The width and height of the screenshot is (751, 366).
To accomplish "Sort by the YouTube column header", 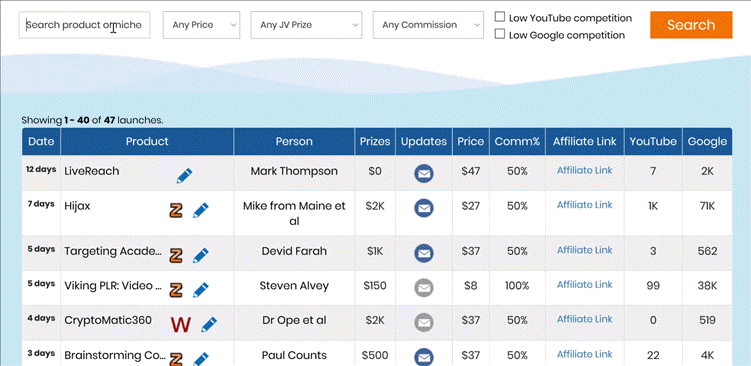I will click(653, 141).
